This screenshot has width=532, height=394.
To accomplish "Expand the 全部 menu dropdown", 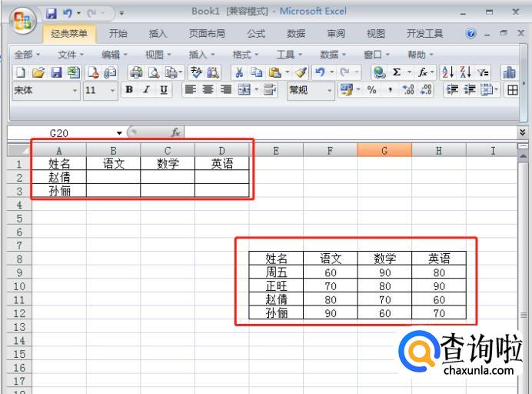I will [27, 55].
